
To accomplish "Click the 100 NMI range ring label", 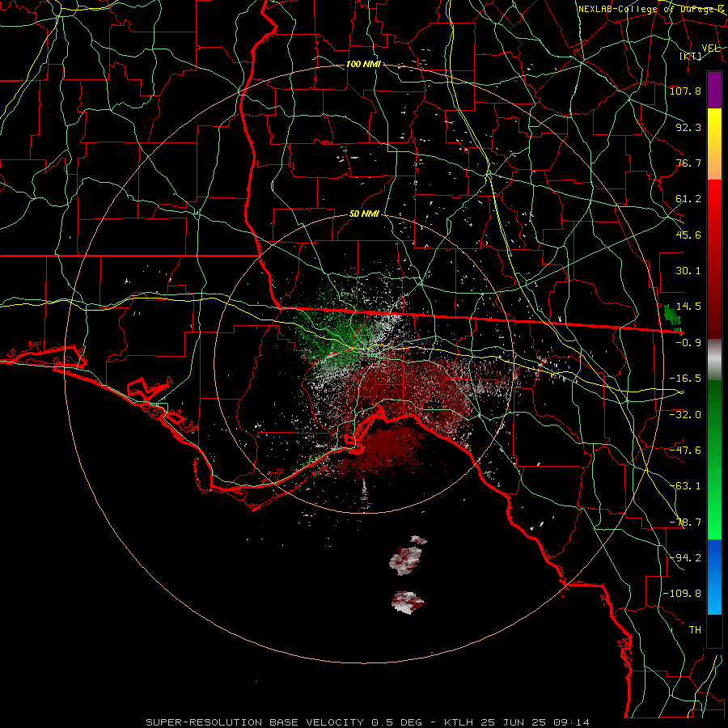I will pyautogui.click(x=363, y=64).
